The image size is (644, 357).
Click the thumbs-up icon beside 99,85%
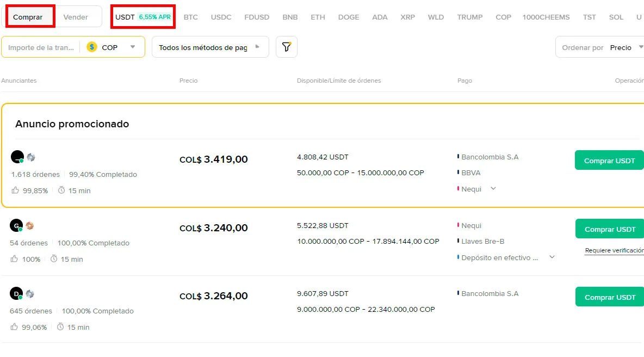15,190
